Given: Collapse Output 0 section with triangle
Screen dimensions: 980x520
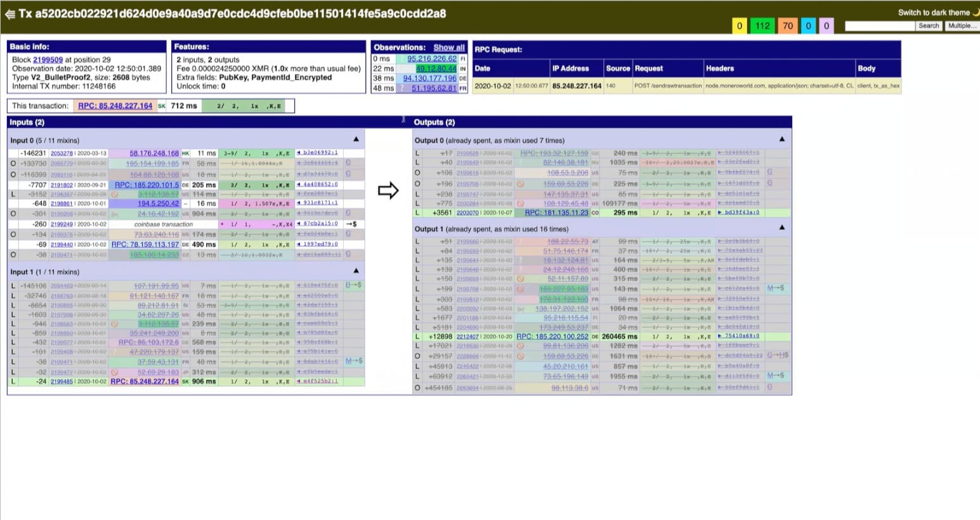Looking at the screenshot, I should click(781, 140).
